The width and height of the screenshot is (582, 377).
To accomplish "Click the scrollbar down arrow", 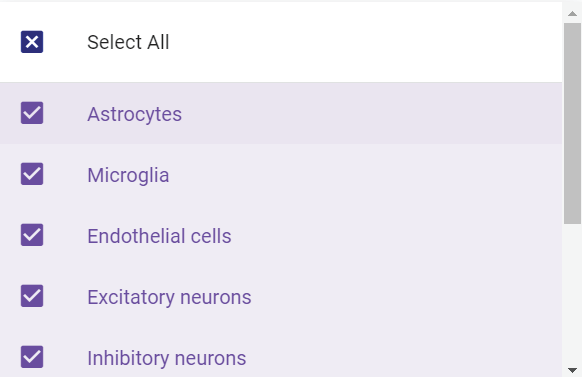I will pyautogui.click(x=572, y=370).
